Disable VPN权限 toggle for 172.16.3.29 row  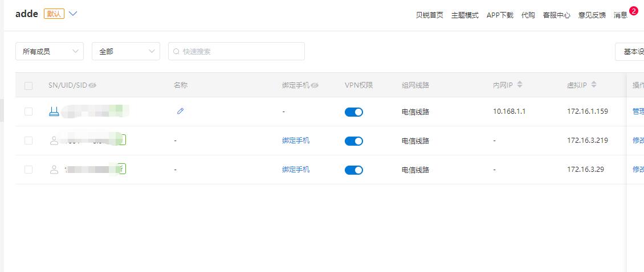tap(353, 170)
